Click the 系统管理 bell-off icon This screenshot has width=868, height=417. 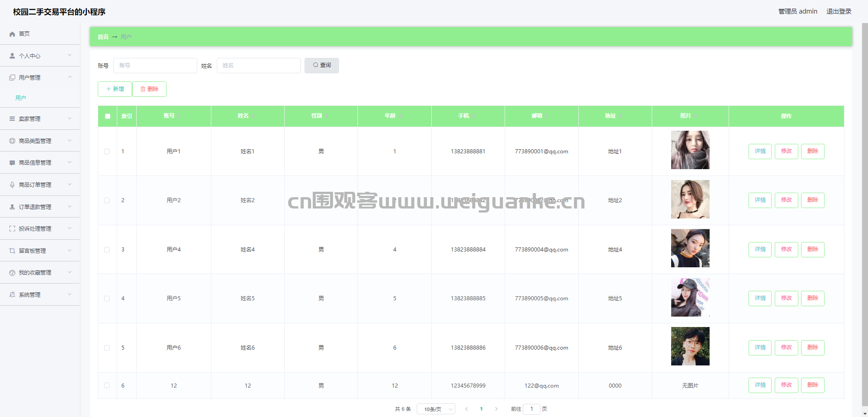(x=12, y=294)
